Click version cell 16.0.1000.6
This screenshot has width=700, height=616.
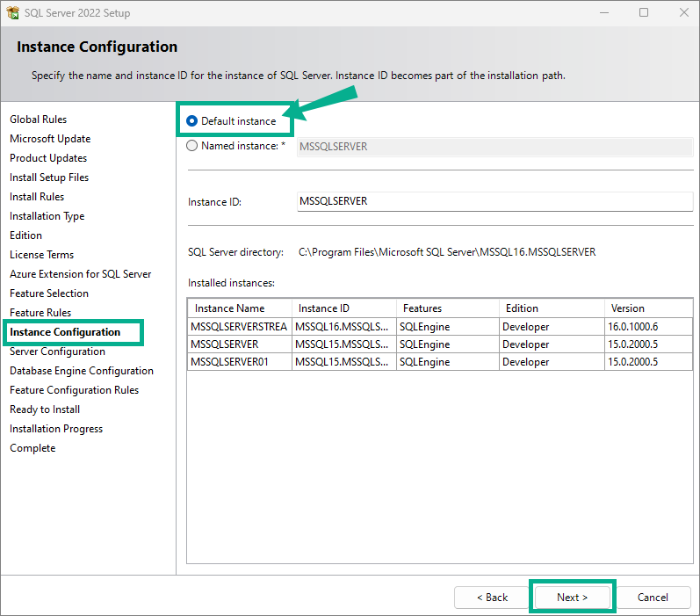tap(649, 327)
